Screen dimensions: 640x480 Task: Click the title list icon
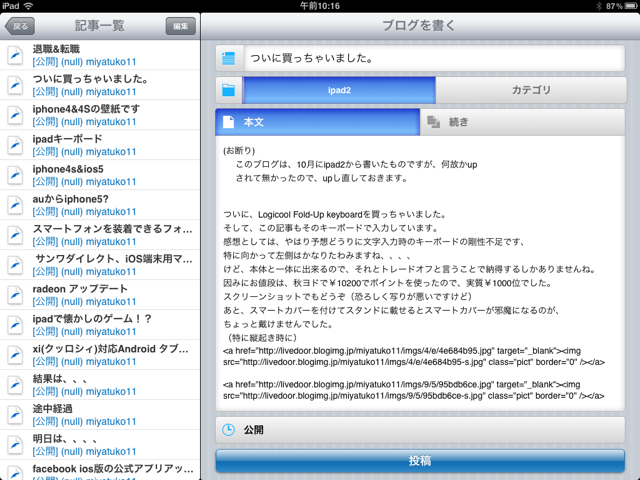tap(229, 58)
